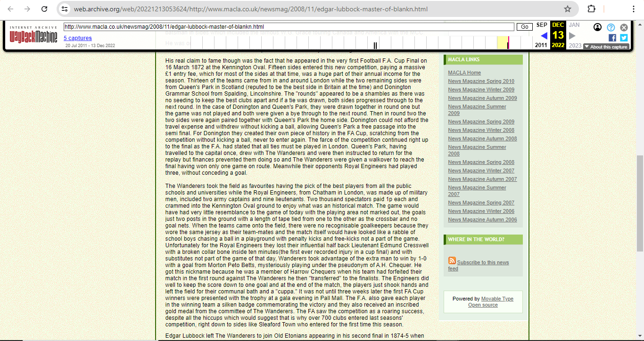Click the capture date range text
Screen dimensions: 644x341
(90, 46)
